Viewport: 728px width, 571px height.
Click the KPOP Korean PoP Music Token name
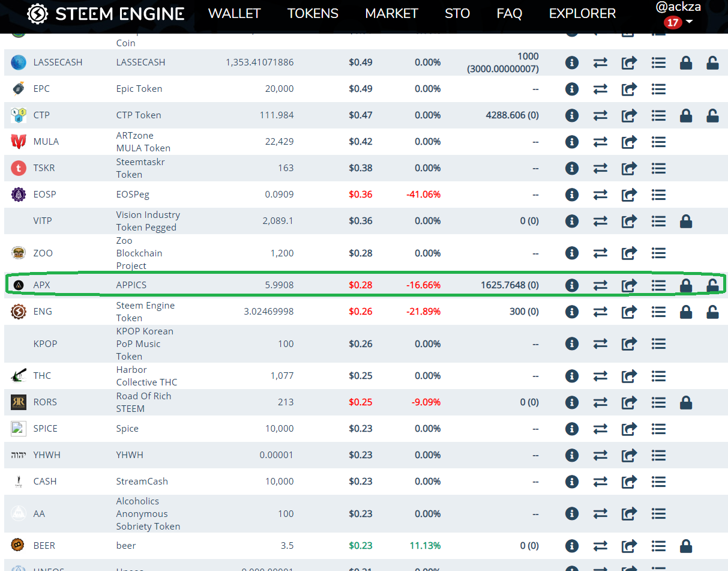(x=145, y=344)
